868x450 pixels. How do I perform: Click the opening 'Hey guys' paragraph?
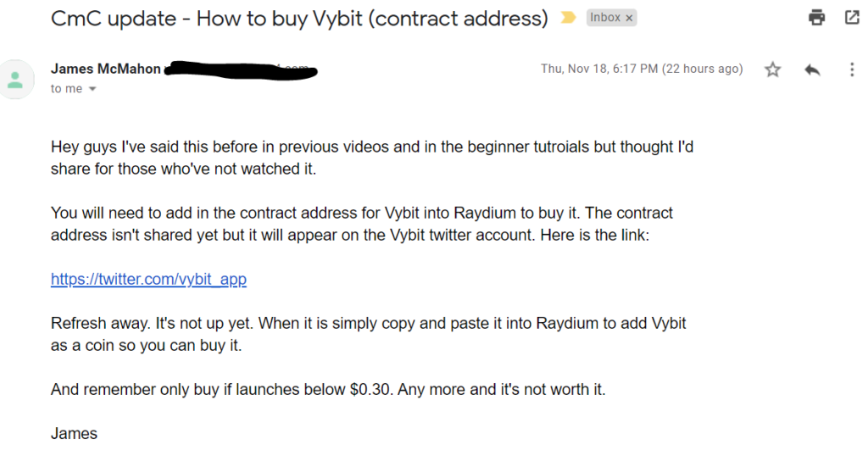(x=372, y=158)
